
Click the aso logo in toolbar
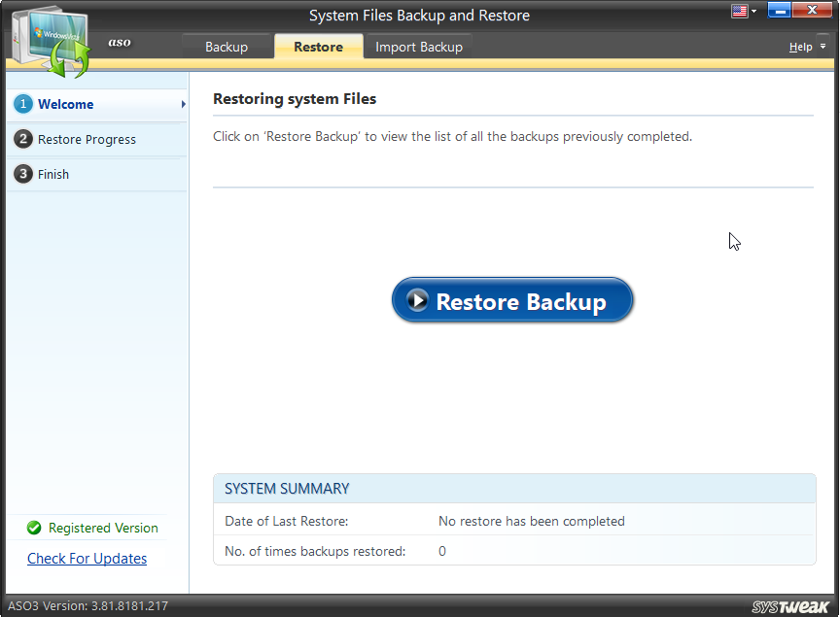(x=119, y=43)
